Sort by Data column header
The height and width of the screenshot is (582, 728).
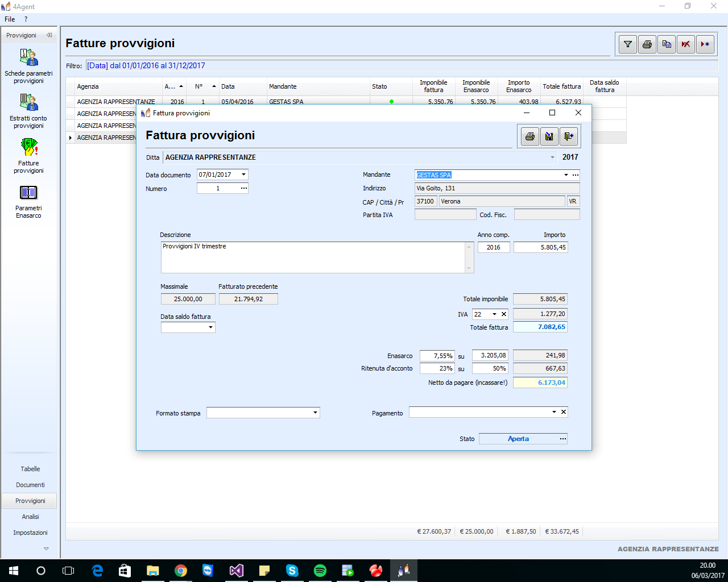(243, 86)
